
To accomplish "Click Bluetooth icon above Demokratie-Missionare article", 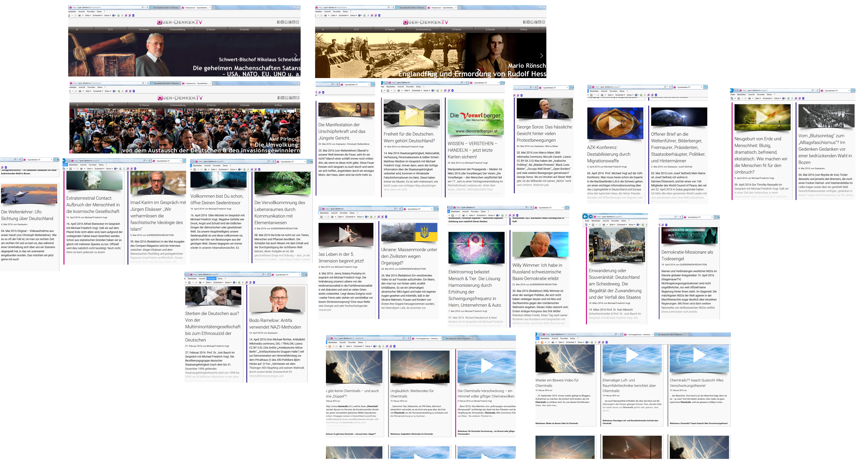I will [666, 225].
